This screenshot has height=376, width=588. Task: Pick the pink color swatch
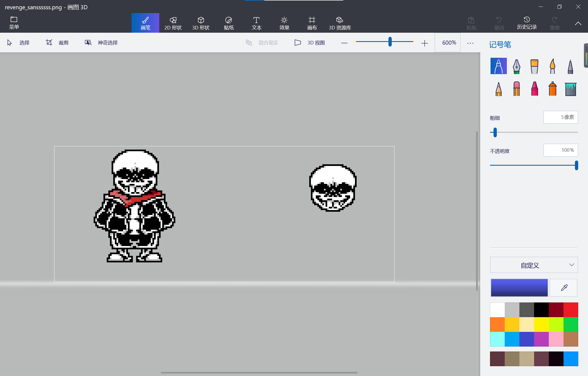pos(556,339)
